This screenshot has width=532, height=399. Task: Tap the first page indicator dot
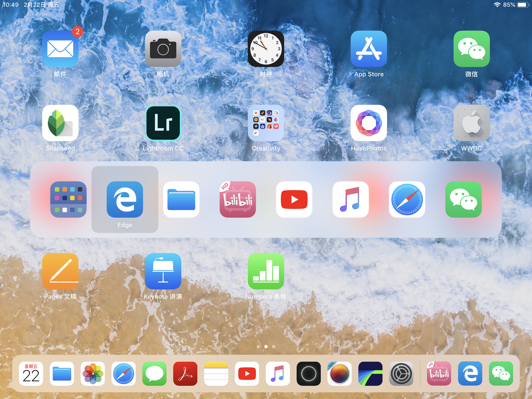258,347
